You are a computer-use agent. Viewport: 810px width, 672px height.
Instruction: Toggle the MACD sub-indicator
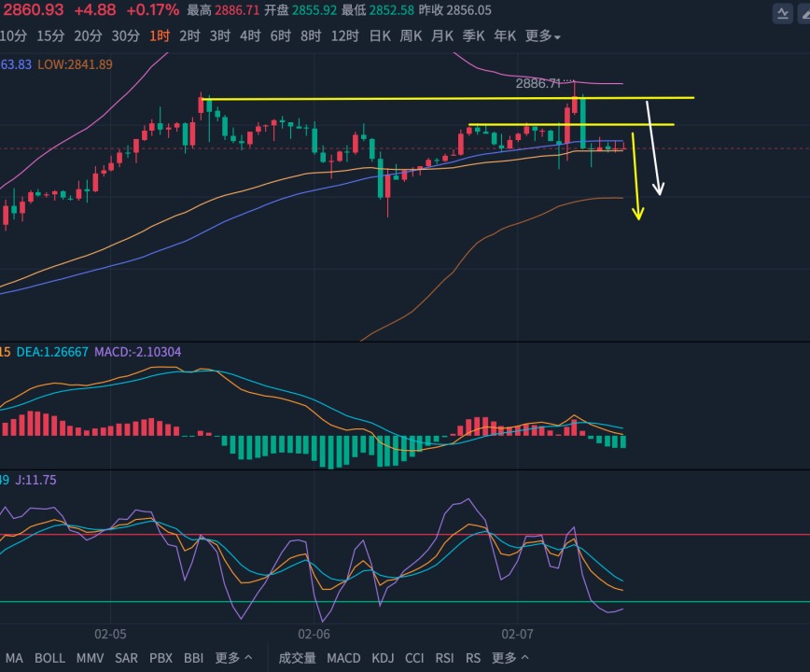(343, 658)
